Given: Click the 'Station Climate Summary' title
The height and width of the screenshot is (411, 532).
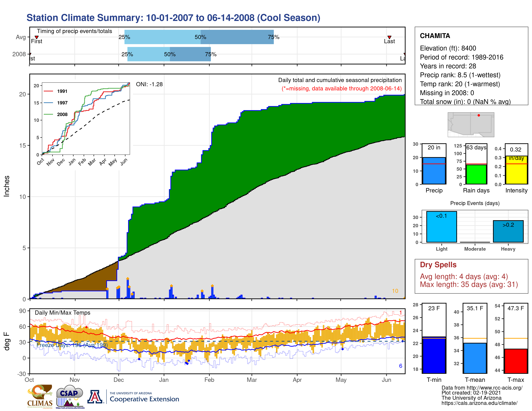Looking at the screenshot, I should pos(173,18).
